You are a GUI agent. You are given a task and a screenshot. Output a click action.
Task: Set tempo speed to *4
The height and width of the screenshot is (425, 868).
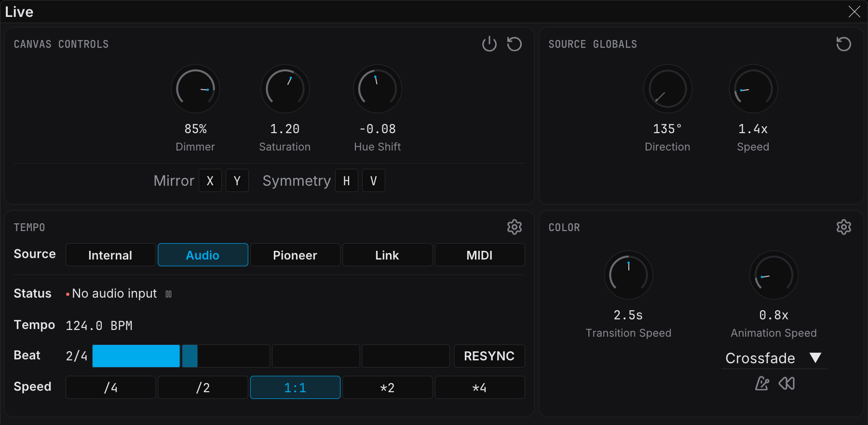(480, 387)
